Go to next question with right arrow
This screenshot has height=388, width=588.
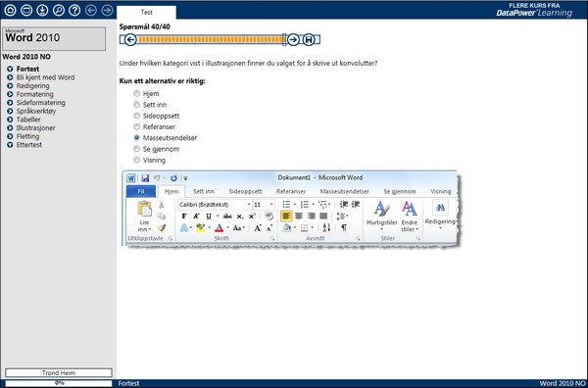coord(293,39)
